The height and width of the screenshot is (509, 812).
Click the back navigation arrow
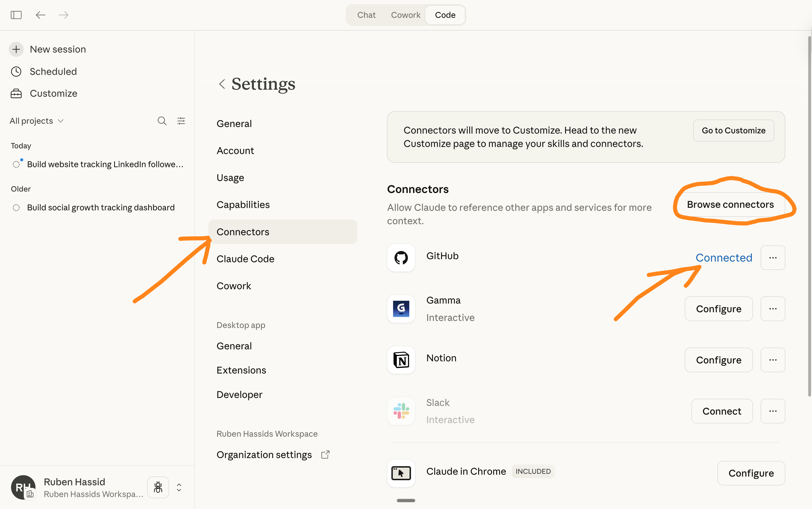[40, 15]
